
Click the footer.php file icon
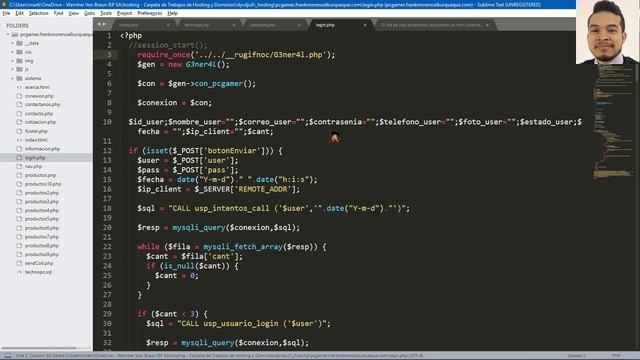point(19,131)
